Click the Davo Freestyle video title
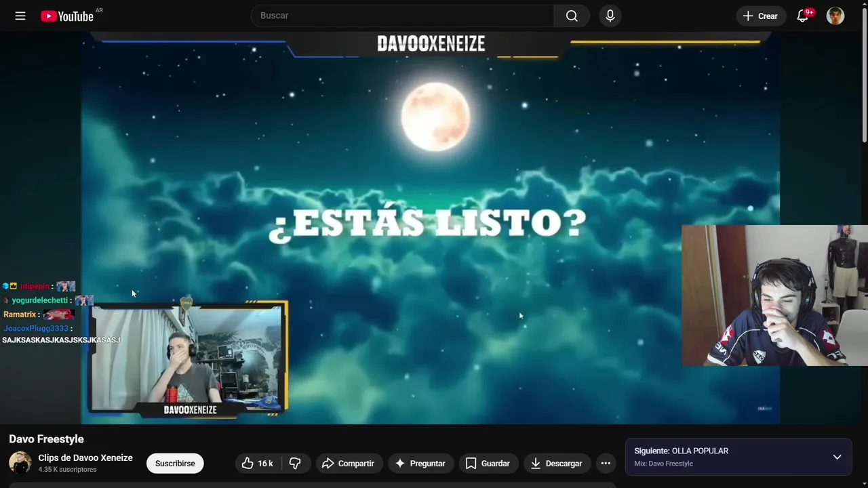The image size is (868, 488). tap(46, 439)
